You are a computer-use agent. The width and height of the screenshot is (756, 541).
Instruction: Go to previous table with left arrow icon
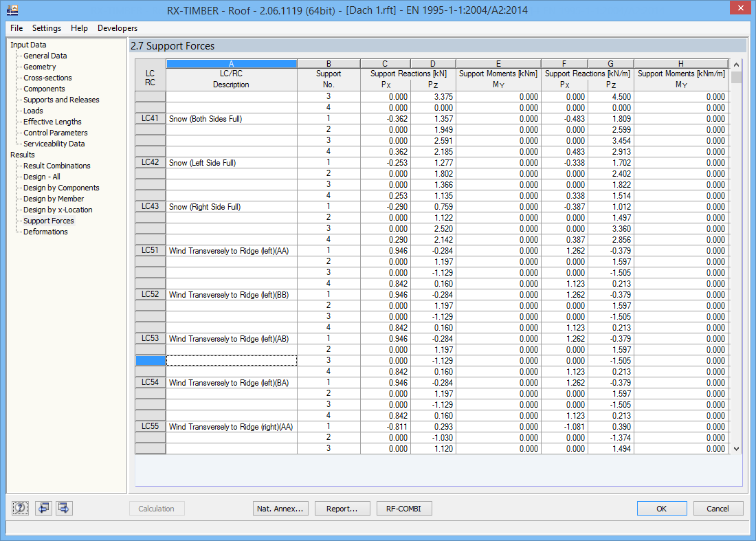click(x=43, y=508)
